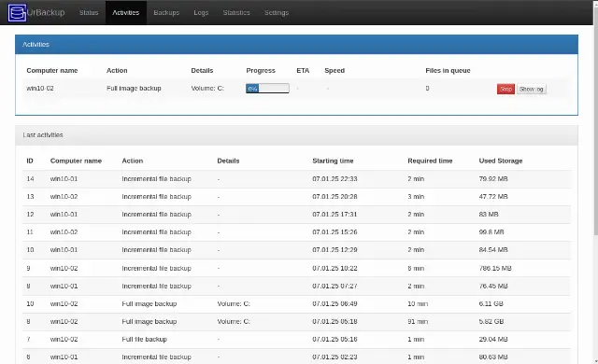The height and width of the screenshot is (364, 598).
Task: Click the starting time 07.01.25 07:27
Action: (335, 287)
